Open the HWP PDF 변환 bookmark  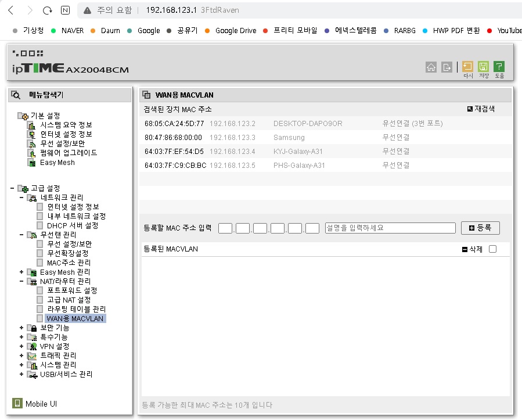(x=456, y=31)
